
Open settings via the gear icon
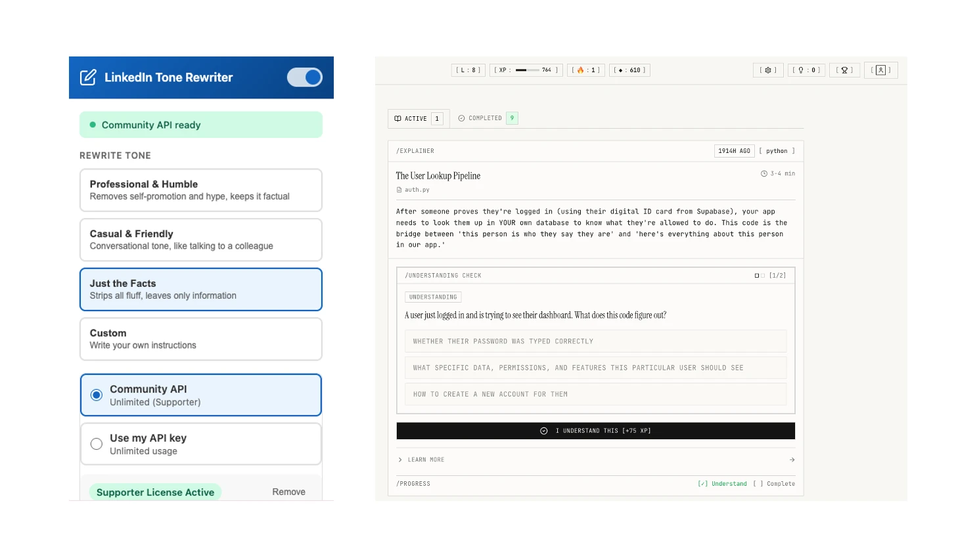[x=767, y=70]
